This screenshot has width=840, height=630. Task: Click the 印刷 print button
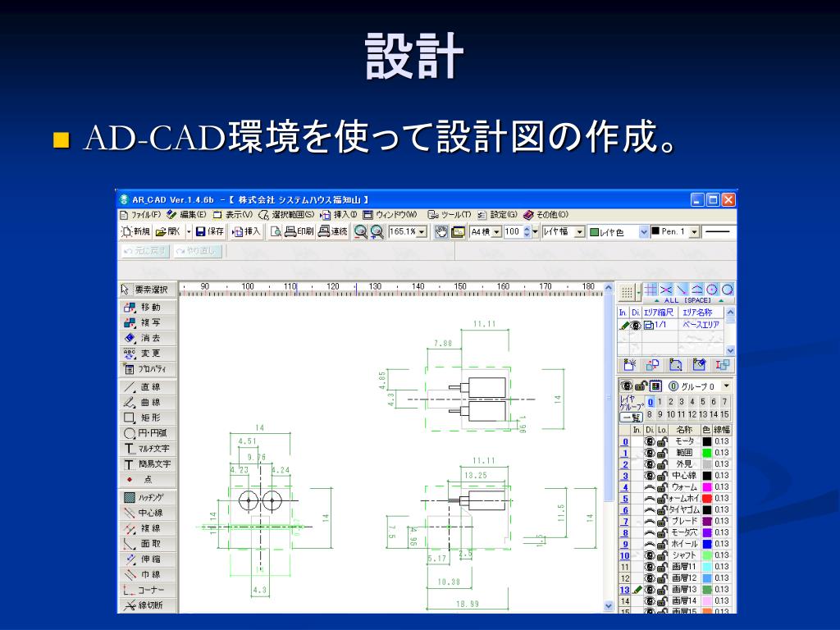click(x=299, y=232)
